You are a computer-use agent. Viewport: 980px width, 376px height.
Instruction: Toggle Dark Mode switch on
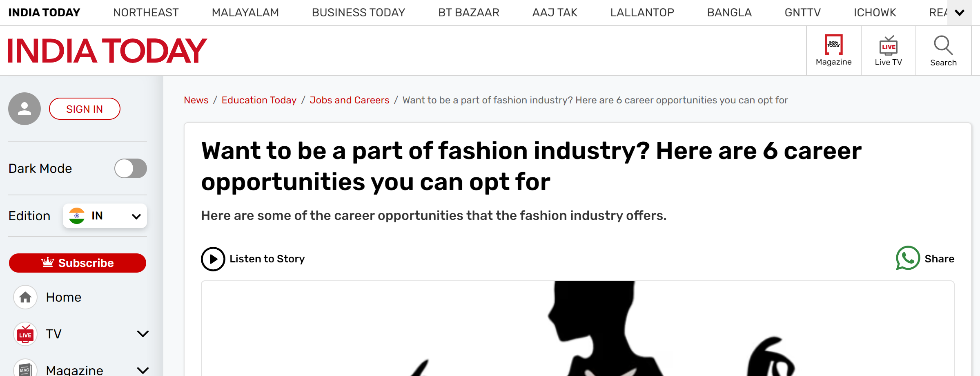[x=131, y=168]
